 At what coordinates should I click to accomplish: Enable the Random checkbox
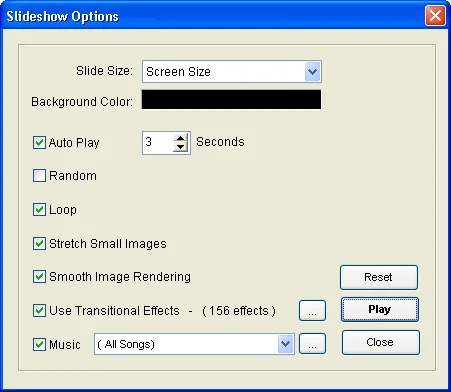[x=39, y=176]
